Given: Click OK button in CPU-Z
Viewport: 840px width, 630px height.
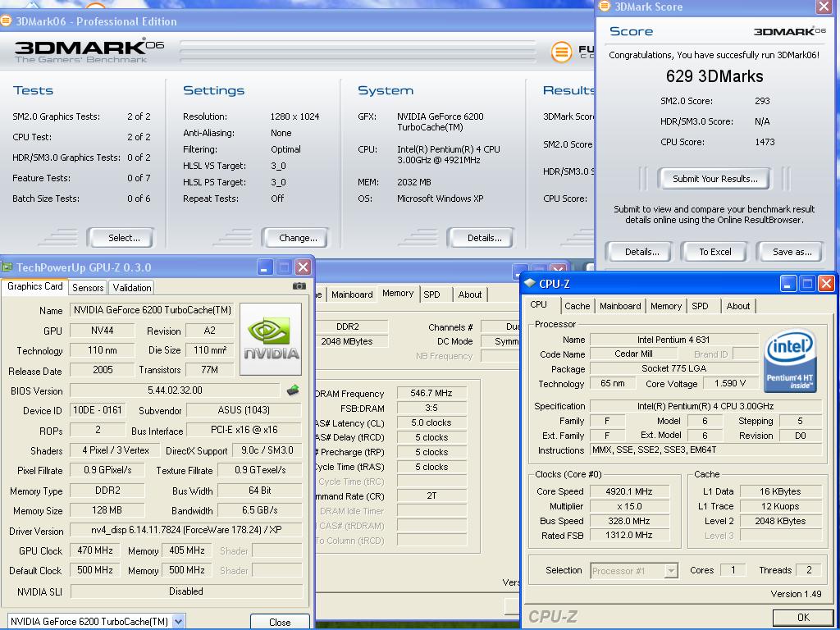Looking at the screenshot, I should point(803,618).
